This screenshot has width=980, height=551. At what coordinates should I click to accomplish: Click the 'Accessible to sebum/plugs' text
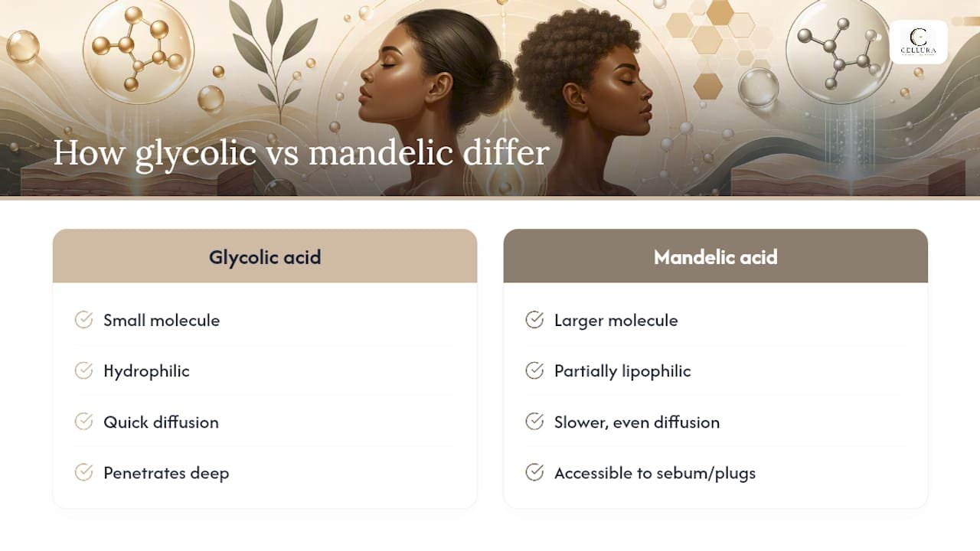(x=655, y=473)
